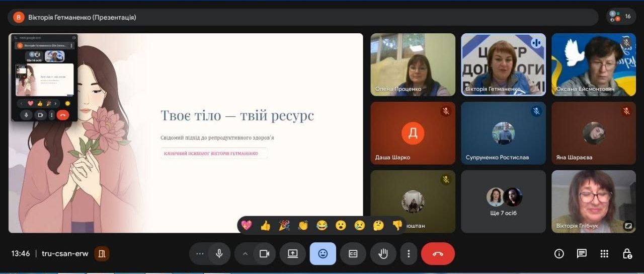The image size is (644, 274).
Task: Click picture-in-picture icon on Вікторія Глібчук tile
Action: 628,226
